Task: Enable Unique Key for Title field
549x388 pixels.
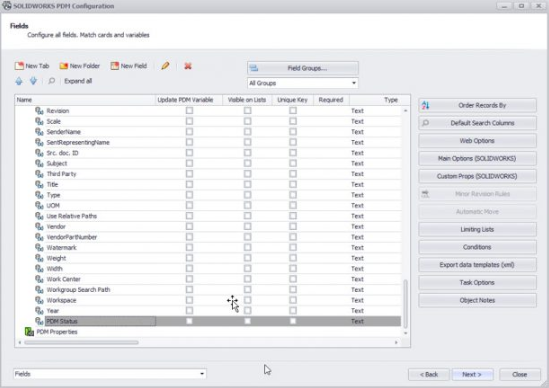Action: pos(293,184)
